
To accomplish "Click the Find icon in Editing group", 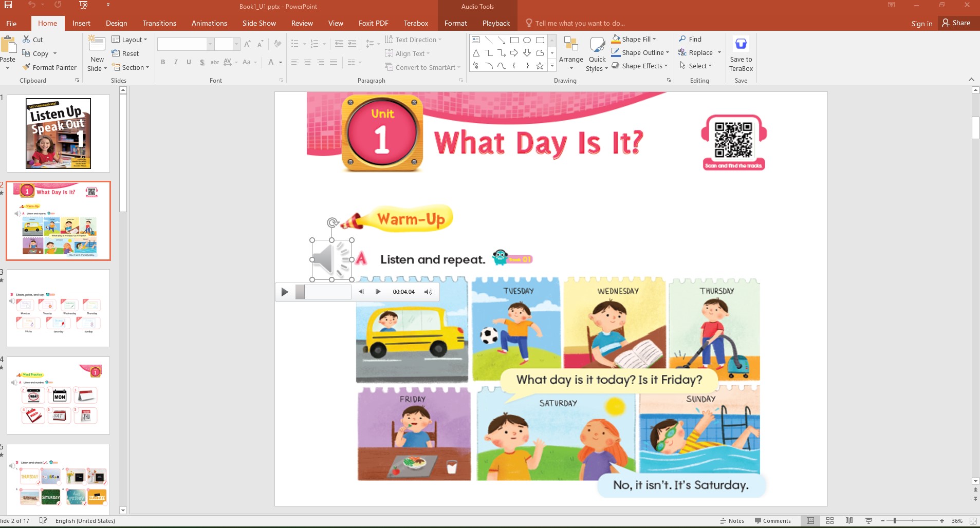I will coord(692,39).
